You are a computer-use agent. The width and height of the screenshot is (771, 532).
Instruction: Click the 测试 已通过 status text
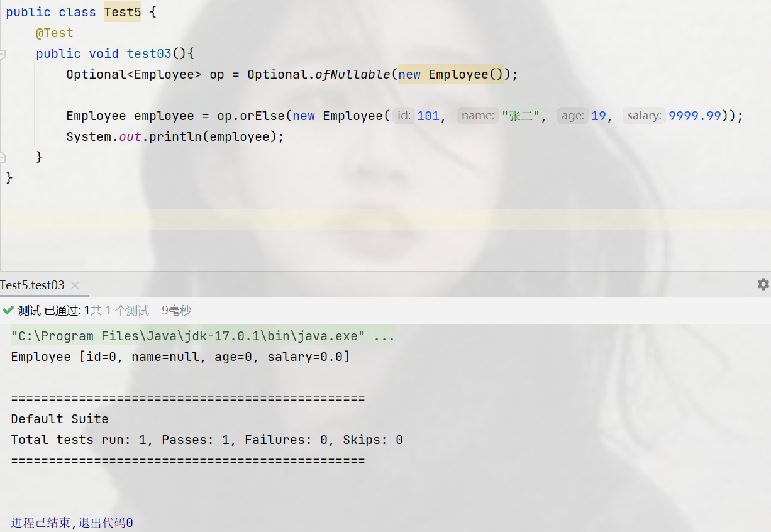(x=54, y=310)
